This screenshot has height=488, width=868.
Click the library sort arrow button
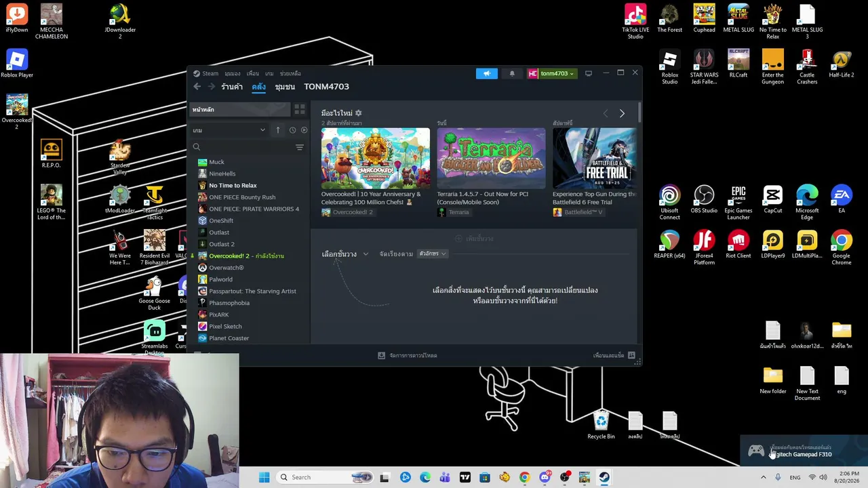click(277, 130)
